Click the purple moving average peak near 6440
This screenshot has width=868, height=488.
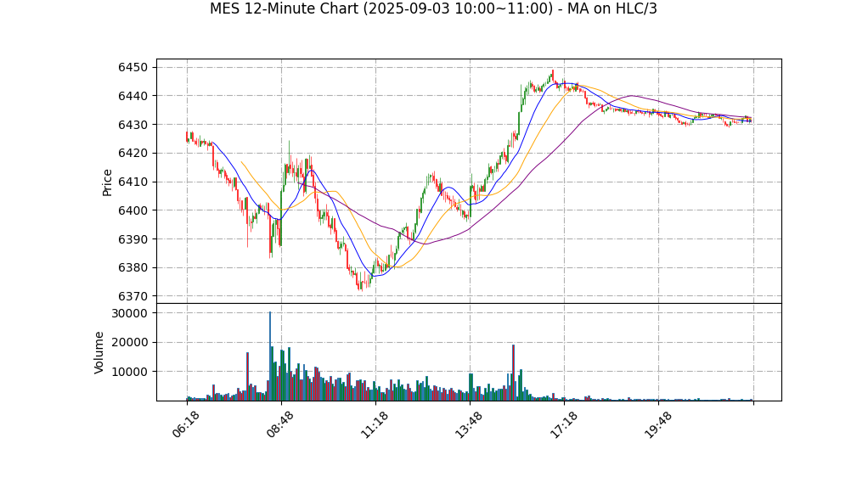(633, 96)
